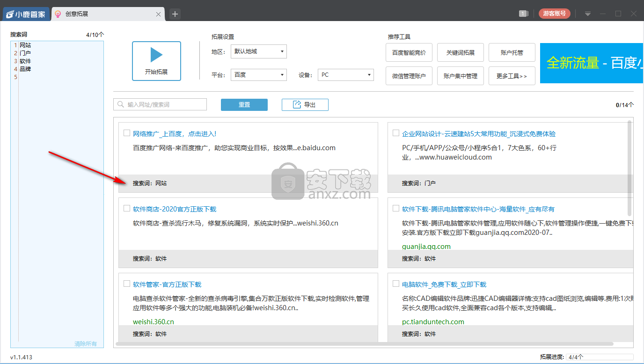This screenshot has width=644, height=364.
Task: Open link 软件商店-2020官方正版下载
Action: pos(175,209)
